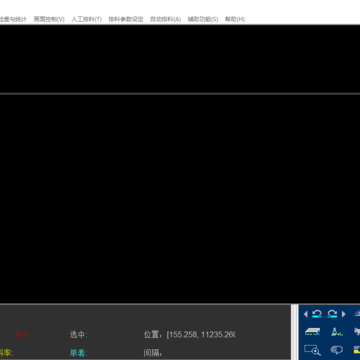Open the 画面控制(V) menu
This screenshot has height=360, width=360.
tap(49, 19)
